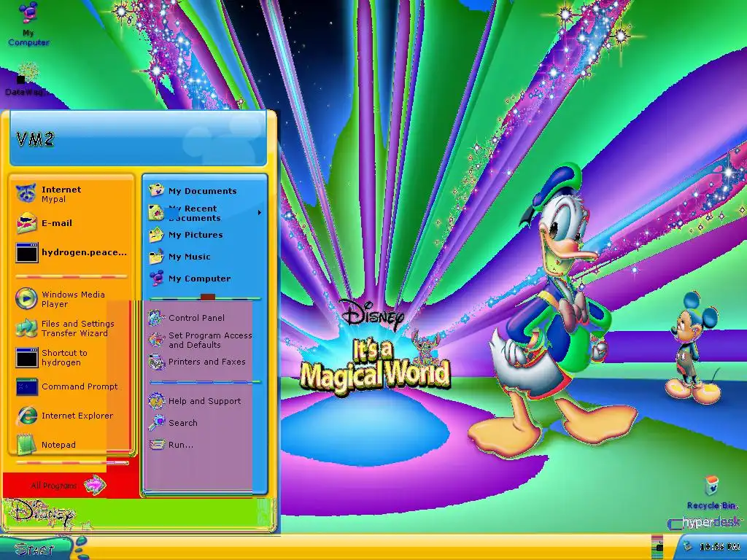Click the Search magnifier icon
Viewport: 747px width, 560px height.
tap(156, 422)
